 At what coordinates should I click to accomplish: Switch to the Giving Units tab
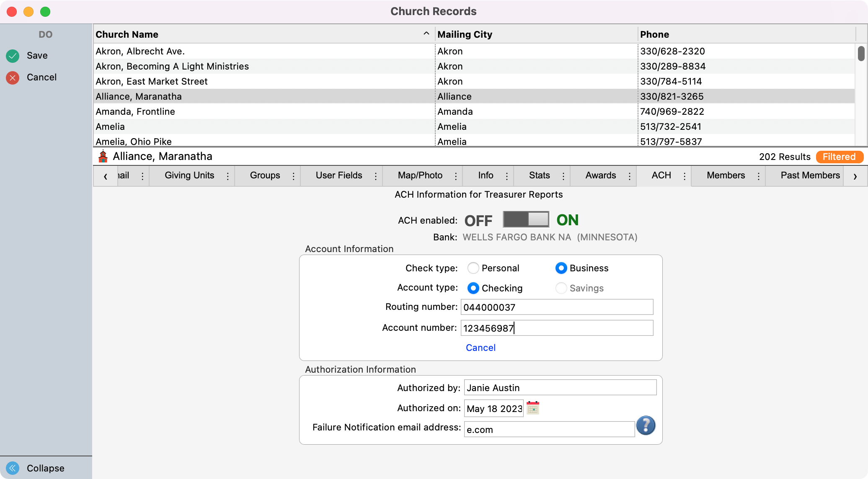(189, 175)
